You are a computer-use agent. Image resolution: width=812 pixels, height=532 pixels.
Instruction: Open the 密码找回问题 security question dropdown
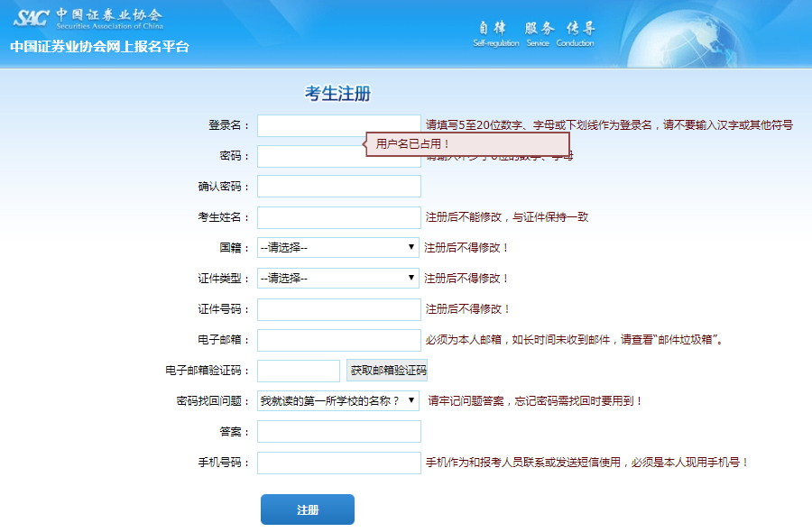click(338, 400)
